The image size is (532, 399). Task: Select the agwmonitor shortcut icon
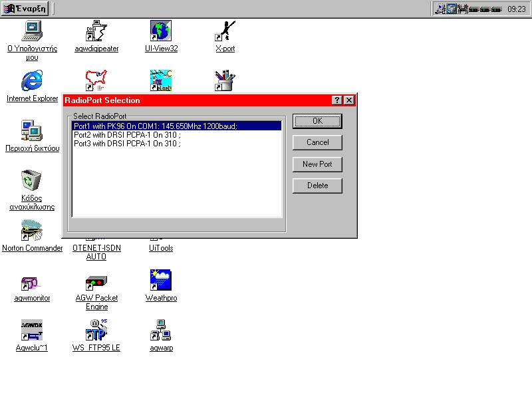pyautogui.click(x=31, y=283)
